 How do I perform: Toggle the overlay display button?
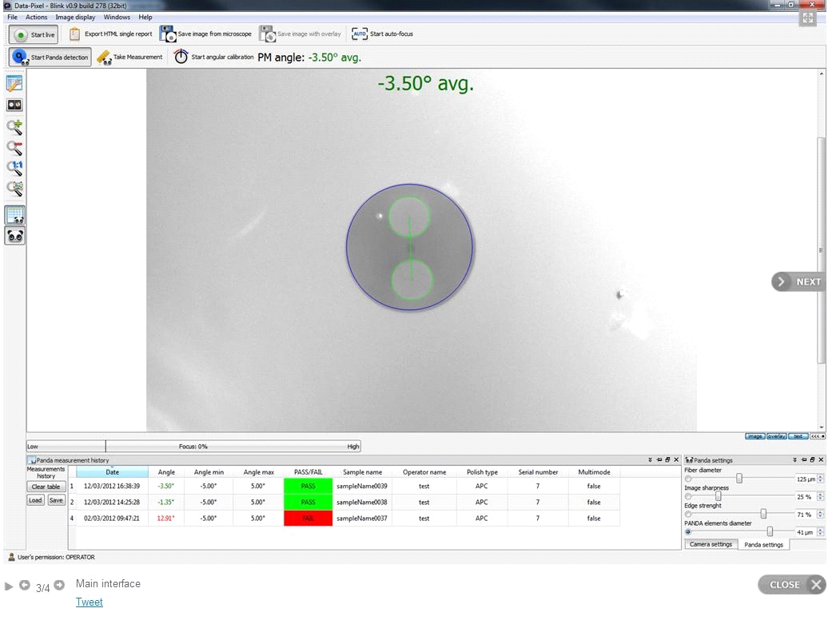pos(776,436)
